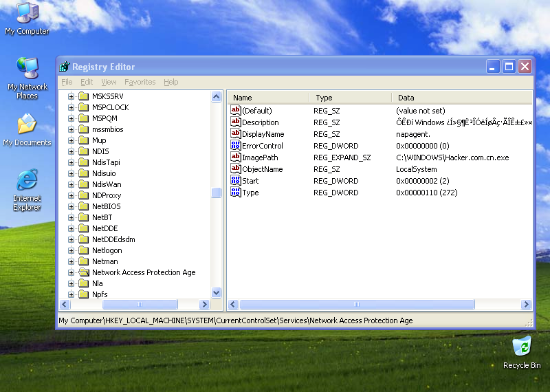Open My Computer desktop icon
This screenshot has height=392, width=550.
pos(27,19)
